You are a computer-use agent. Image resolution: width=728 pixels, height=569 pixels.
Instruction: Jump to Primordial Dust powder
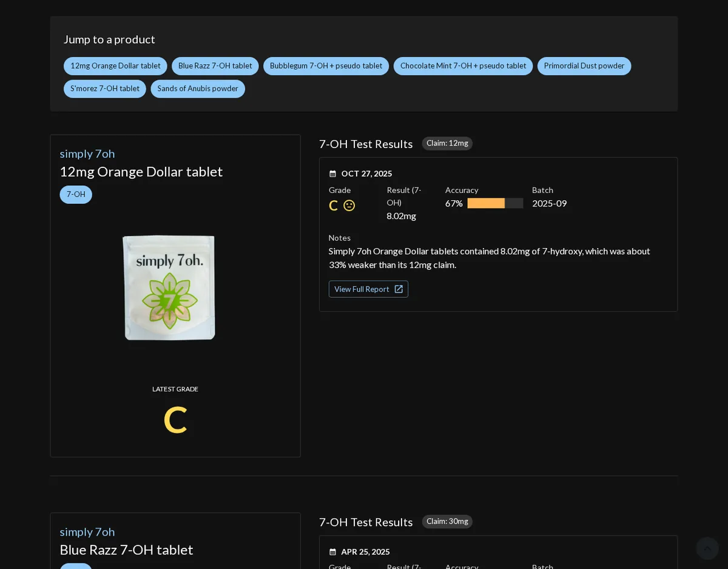pyautogui.click(x=584, y=66)
